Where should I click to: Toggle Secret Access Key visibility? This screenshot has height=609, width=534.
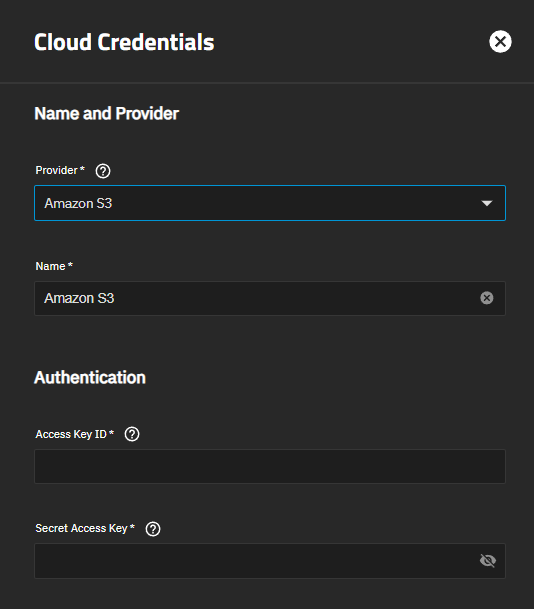[x=488, y=560]
